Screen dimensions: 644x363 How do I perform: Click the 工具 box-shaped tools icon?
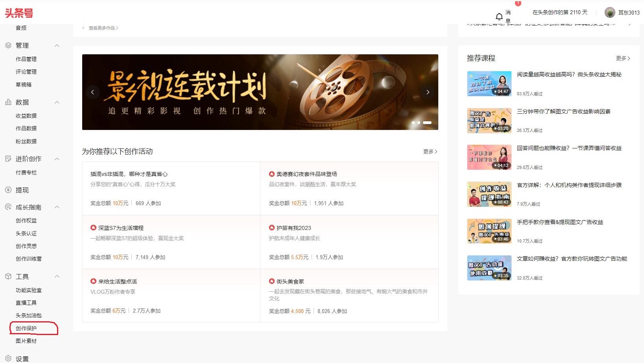click(7, 276)
